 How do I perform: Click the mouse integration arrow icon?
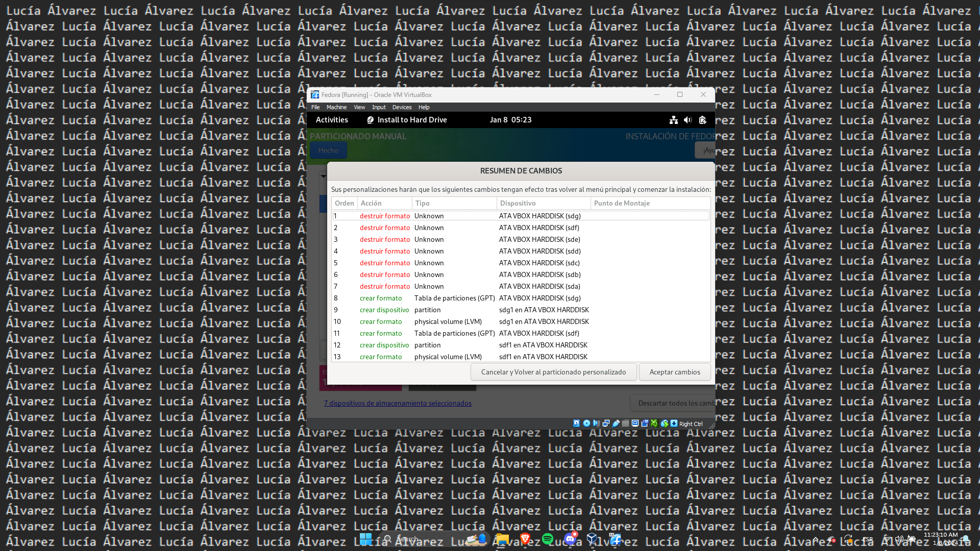[664, 423]
